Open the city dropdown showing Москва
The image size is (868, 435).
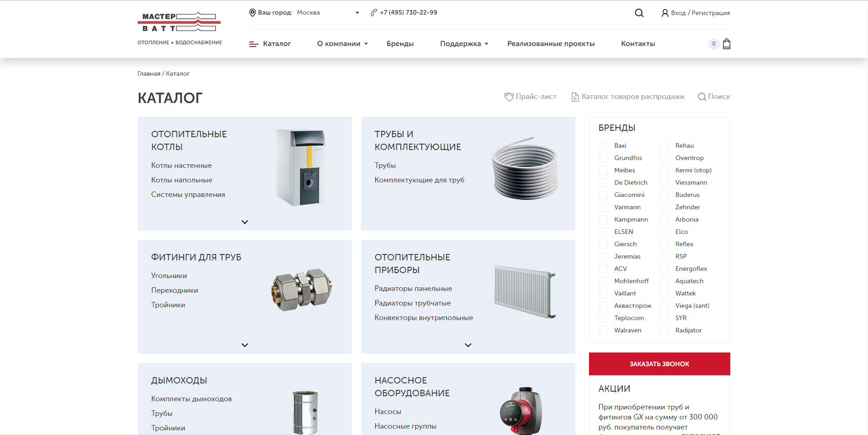point(328,13)
